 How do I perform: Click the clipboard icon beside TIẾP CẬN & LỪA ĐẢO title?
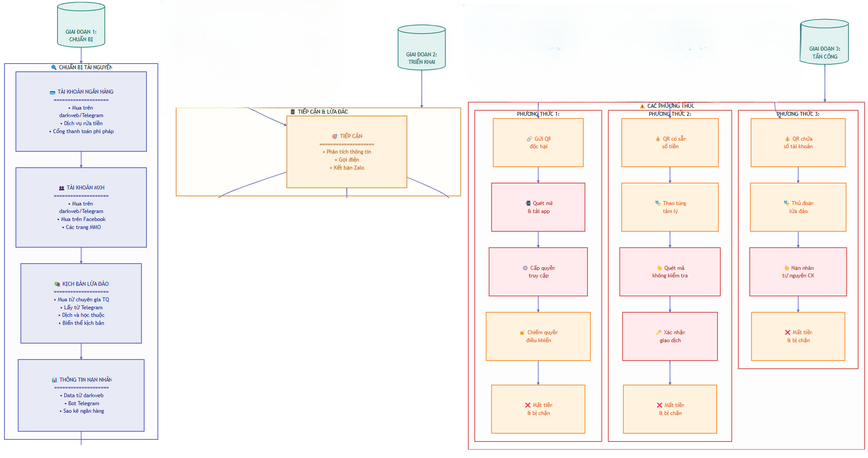293,112
